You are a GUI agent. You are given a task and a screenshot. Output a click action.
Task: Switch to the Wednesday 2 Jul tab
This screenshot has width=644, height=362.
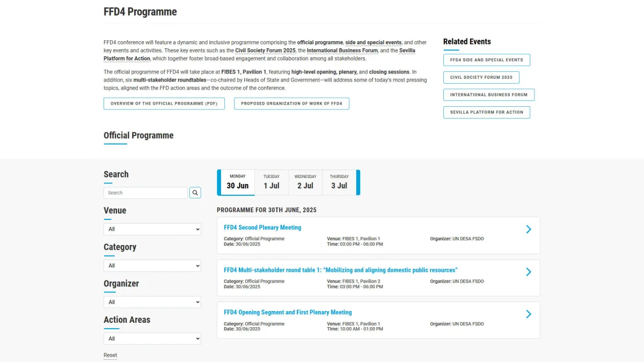(305, 182)
